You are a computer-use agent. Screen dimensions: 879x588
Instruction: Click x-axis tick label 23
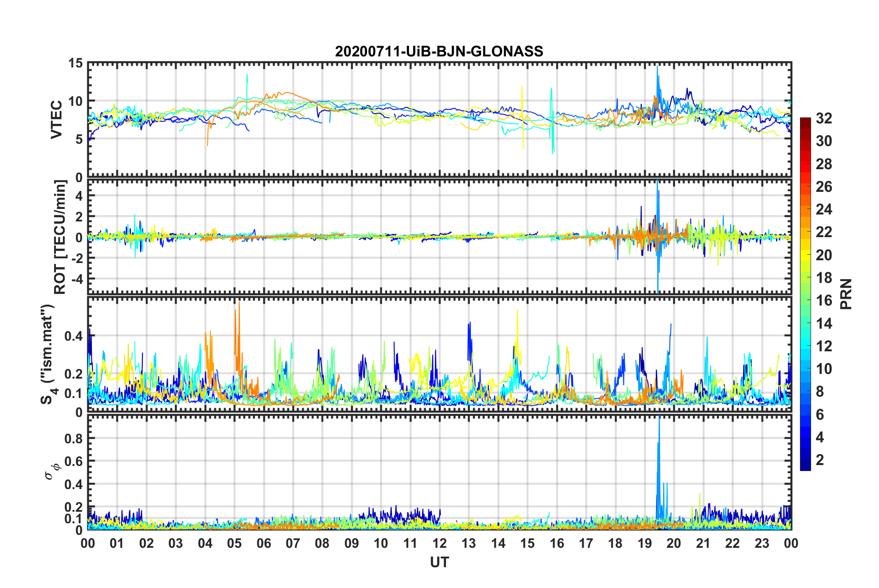762,543
